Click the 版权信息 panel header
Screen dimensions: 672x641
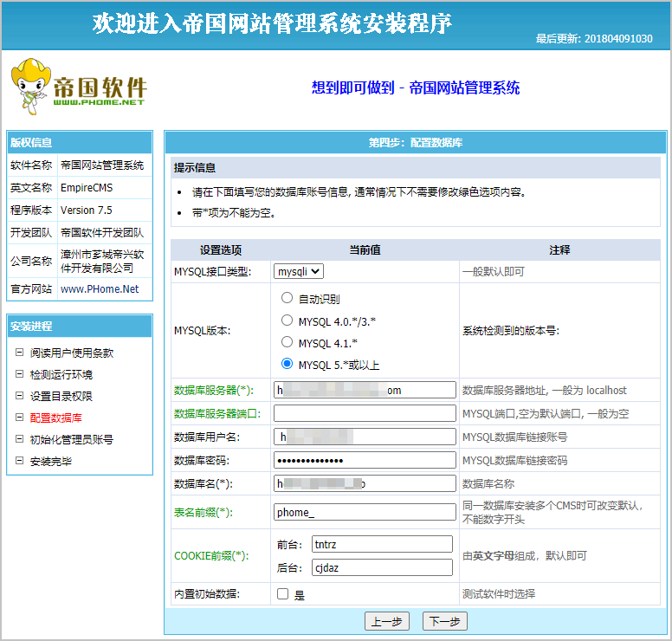[80, 143]
